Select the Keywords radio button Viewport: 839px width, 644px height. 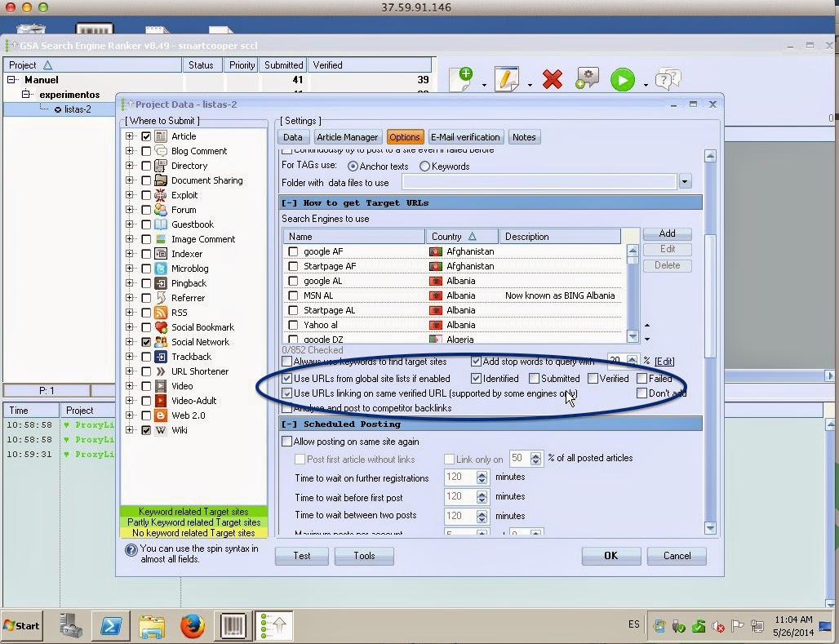pyautogui.click(x=425, y=166)
